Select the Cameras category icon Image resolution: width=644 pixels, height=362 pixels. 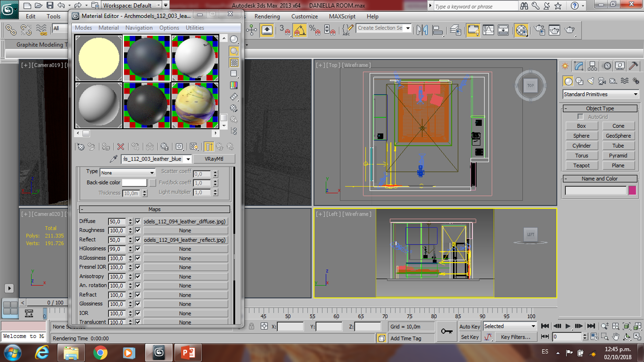[x=602, y=81]
